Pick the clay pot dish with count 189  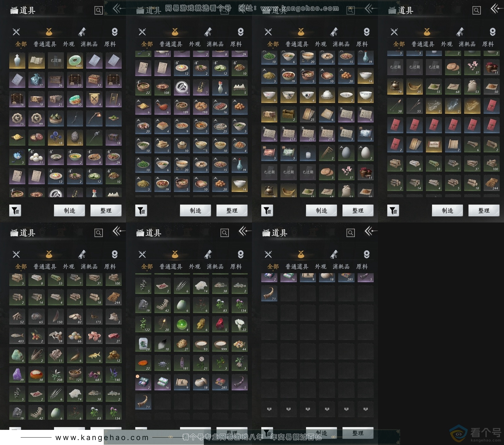click(x=182, y=107)
